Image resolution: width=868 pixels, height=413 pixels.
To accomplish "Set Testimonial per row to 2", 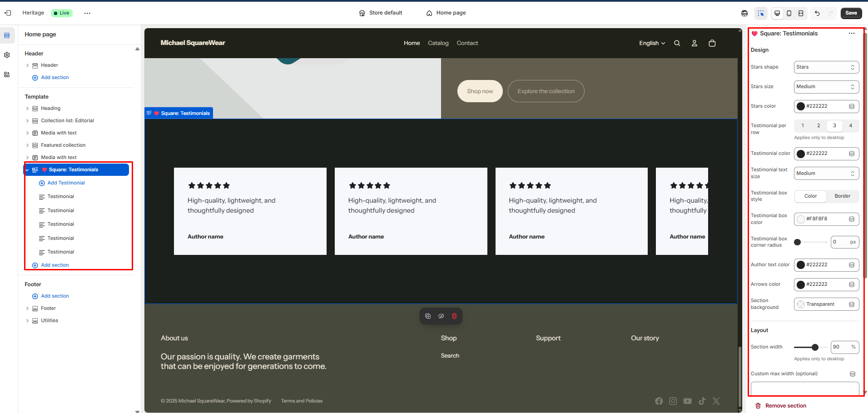I will click(x=818, y=126).
